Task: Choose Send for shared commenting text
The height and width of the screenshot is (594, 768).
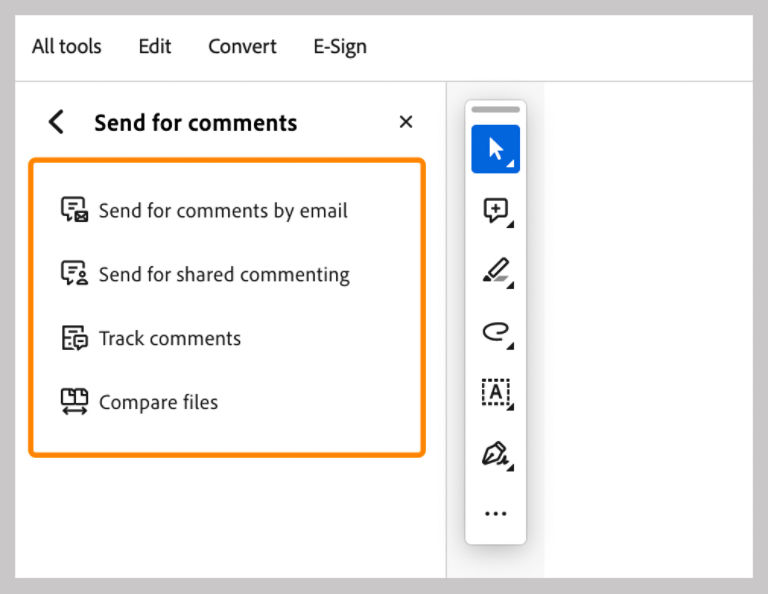Action: pyautogui.click(x=224, y=274)
